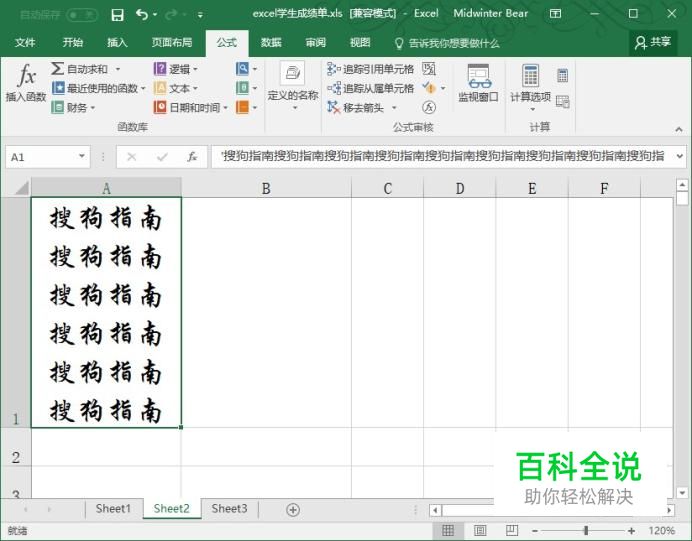This screenshot has width=692, height=541.
Task: Switch to Sheet3 tab
Action: click(229, 509)
